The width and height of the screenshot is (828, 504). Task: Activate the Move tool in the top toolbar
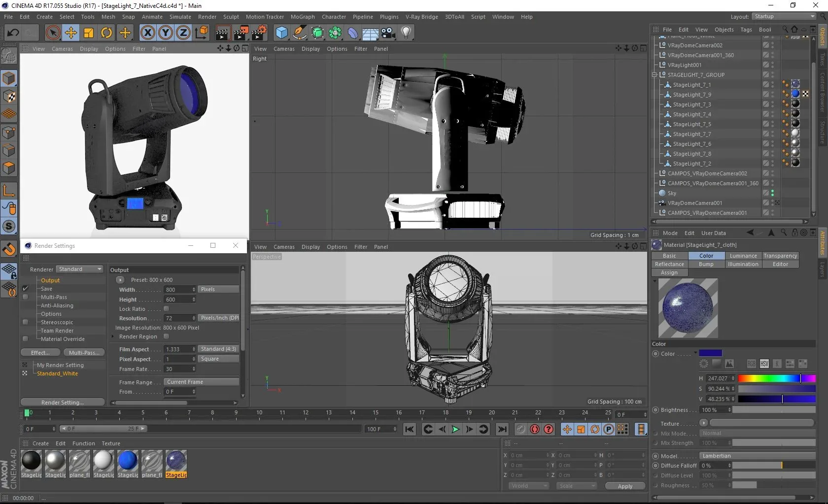[71, 33]
